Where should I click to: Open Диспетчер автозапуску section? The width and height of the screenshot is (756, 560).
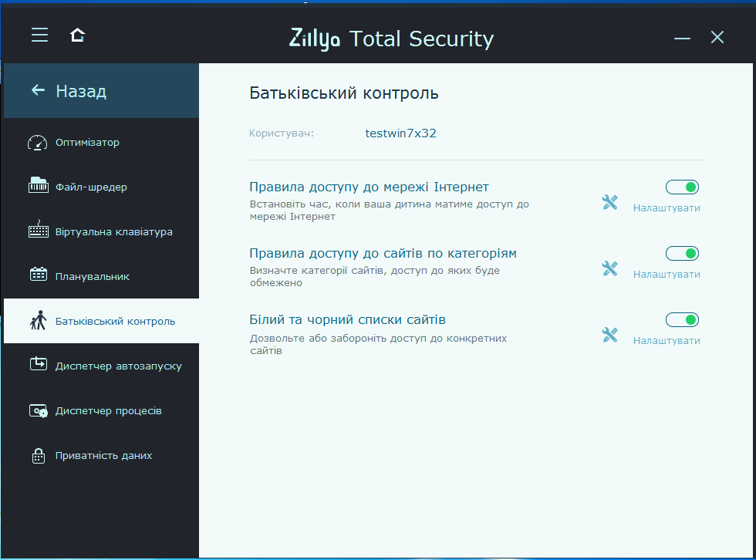[x=101, y=366]
